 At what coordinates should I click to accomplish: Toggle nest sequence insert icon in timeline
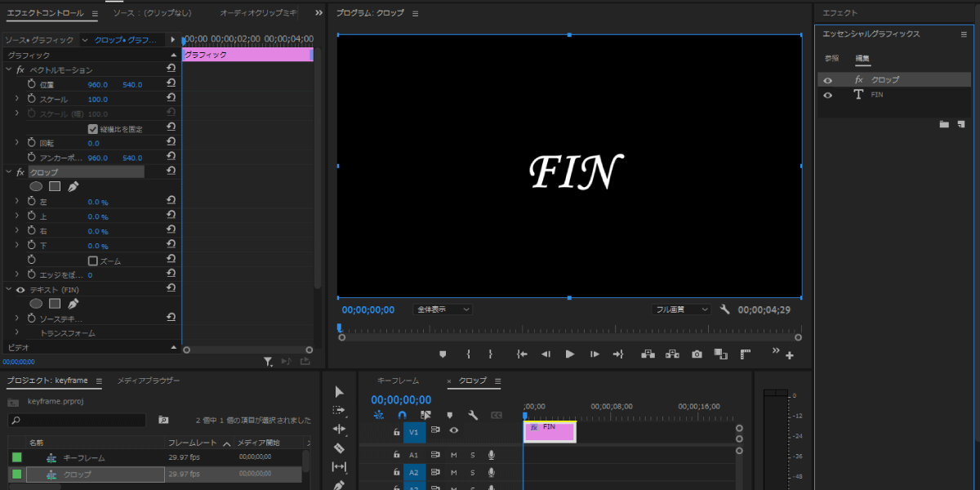[378, 415]
